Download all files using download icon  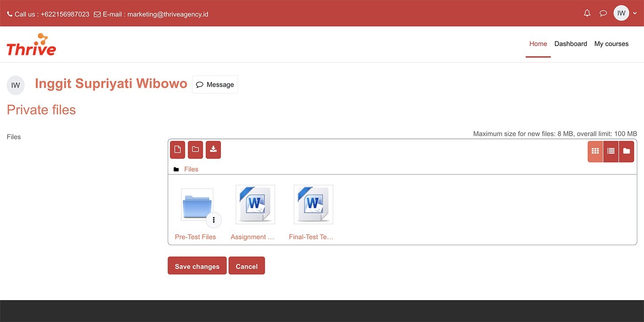[213, 150]
